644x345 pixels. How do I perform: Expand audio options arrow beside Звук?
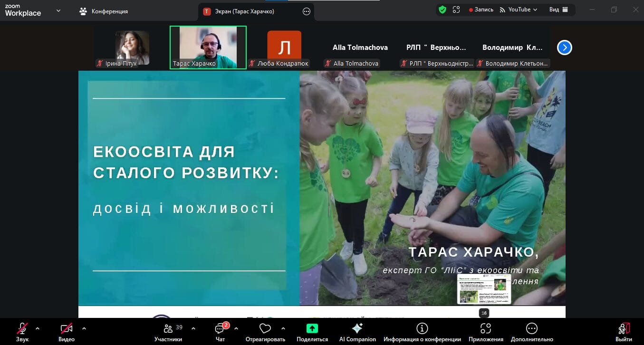point(38,328)
